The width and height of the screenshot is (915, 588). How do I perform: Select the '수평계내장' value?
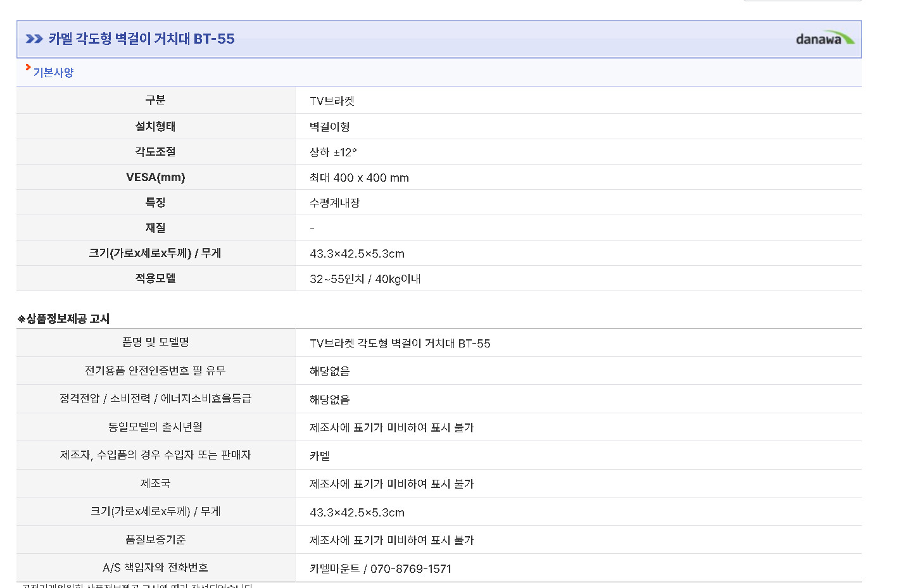[334, 203]
